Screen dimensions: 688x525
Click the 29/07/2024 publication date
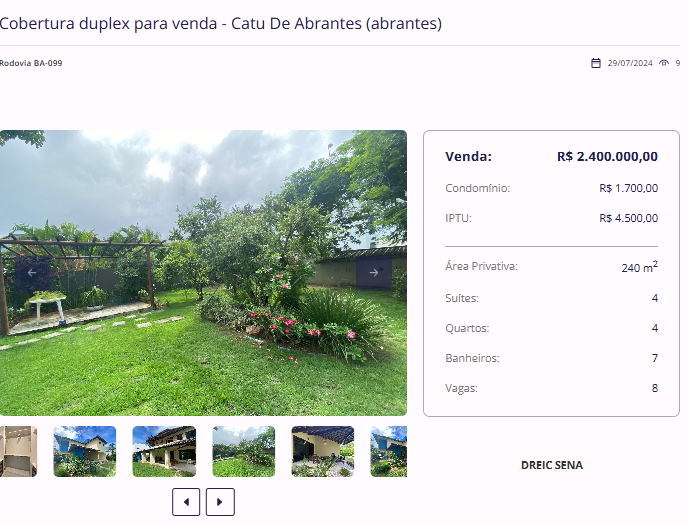click(630, 63)
